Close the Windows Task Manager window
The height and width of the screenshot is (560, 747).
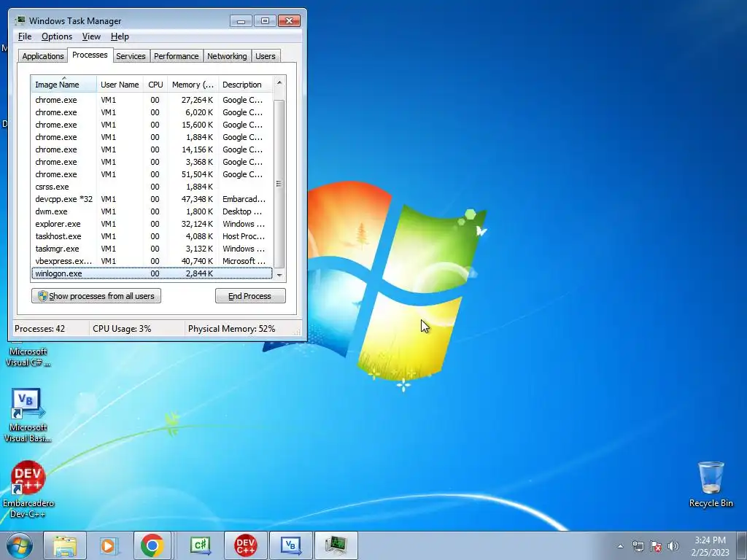[289, 21]
